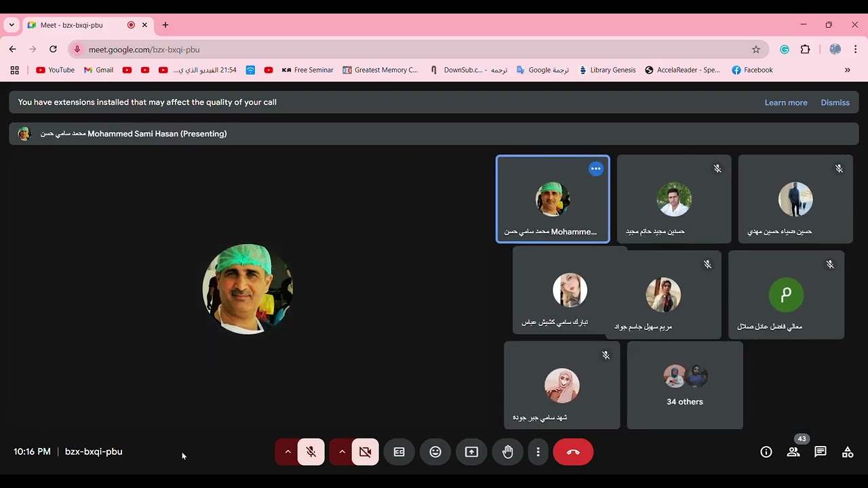Show the people panel with 43 participants
The width and height of the screenshot is (868, 488).
[x=793, y=452]
